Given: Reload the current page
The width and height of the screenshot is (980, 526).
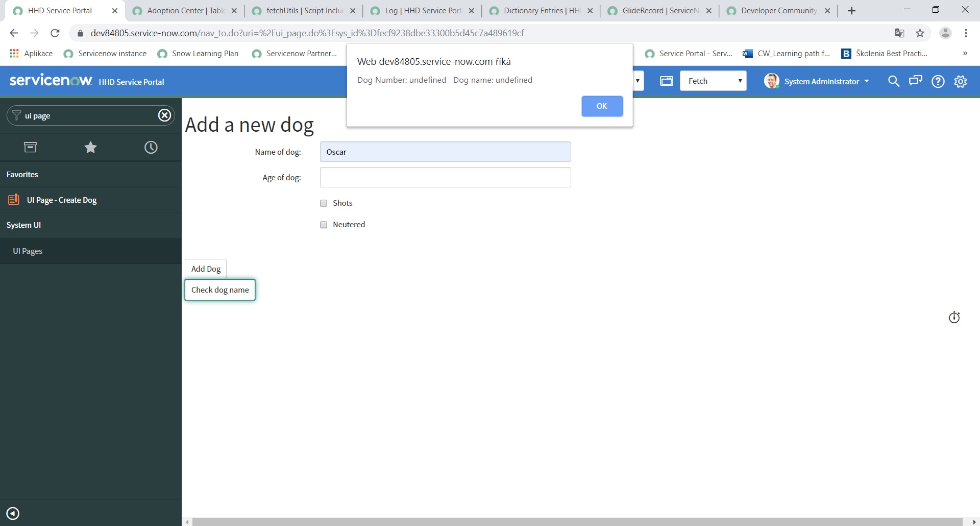Looking at the screenshot, I should (55, 33).
